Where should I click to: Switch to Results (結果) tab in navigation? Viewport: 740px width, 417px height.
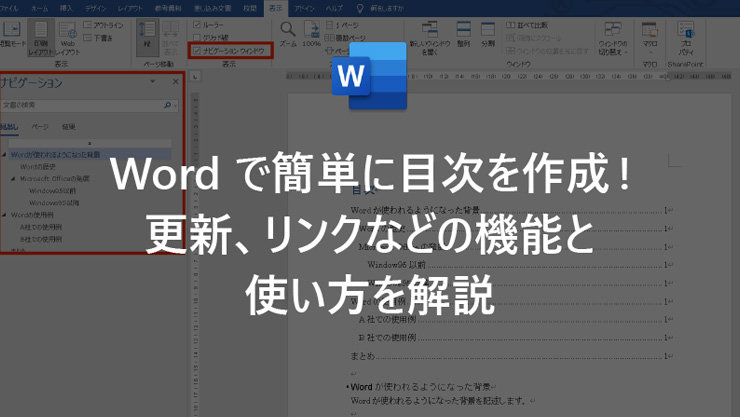click(68, 126)
